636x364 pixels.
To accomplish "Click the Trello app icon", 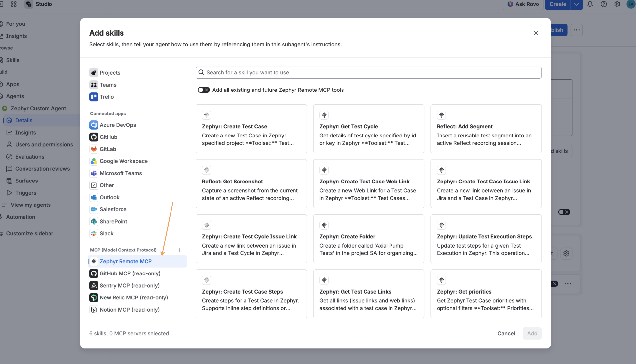I will (x=94, y=97).
